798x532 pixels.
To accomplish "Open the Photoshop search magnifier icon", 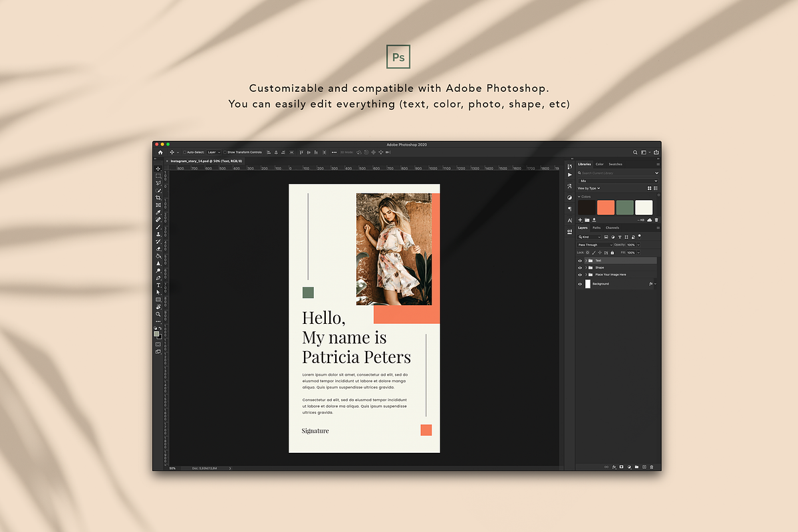I will pyautogui.click(x=635, y=152).
